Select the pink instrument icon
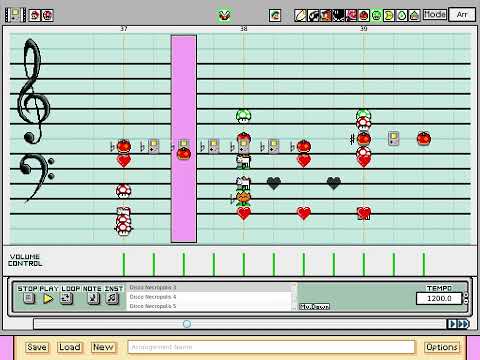This screenshot has width=480, height=360. click(x=351, y=15)
